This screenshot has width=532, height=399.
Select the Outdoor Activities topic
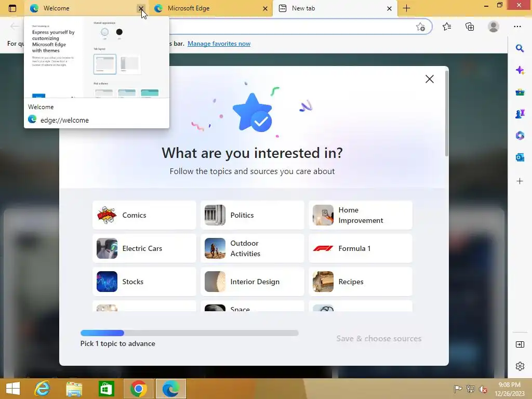(x=252, y=248)
